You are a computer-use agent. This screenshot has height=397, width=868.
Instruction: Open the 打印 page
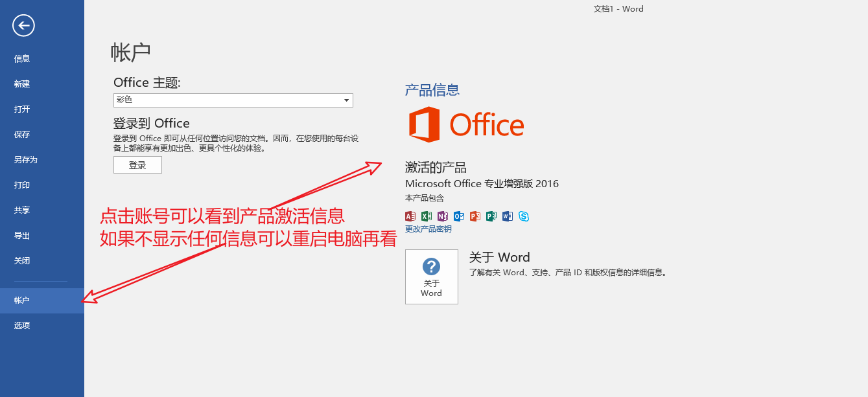[x=22, y=185]
